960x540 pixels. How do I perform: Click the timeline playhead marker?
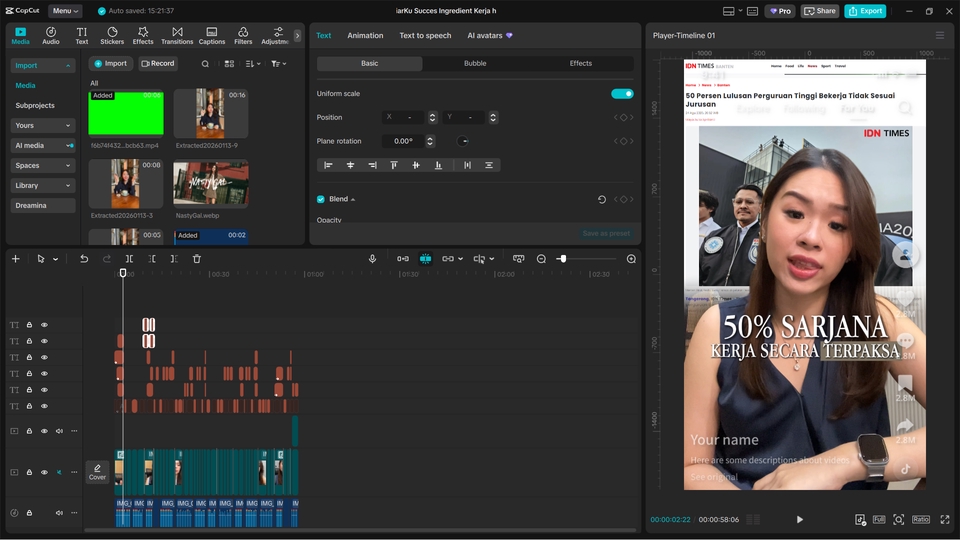[x=123, y=273]
